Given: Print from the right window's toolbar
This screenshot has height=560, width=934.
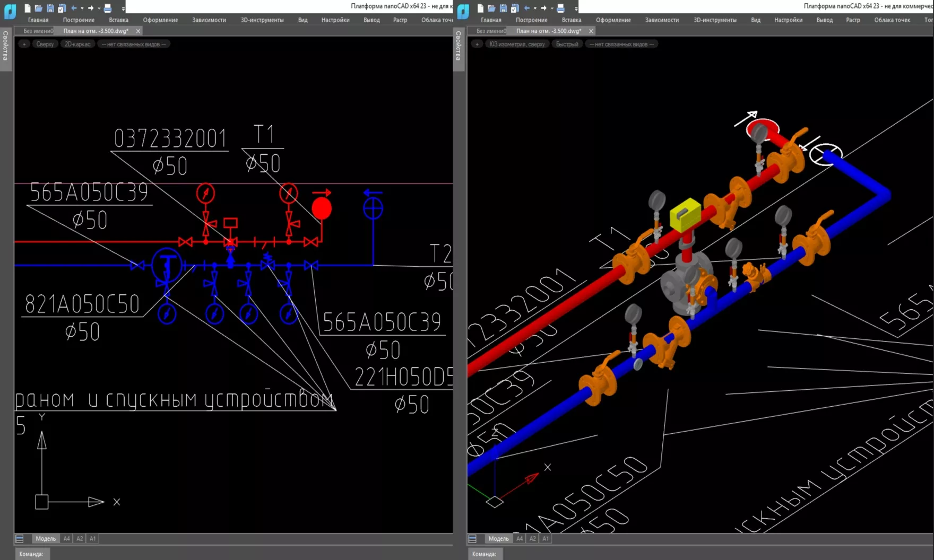Looking at the screenshot, I should point(560,8).
